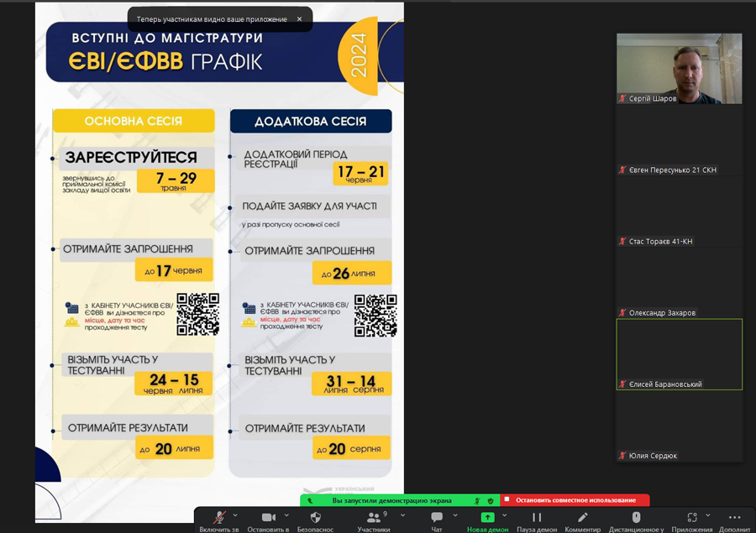756x533 pixels.
Task: Click ДОДАТКОВИЙ ПЕРІОД РЕЄСТРАЦІЇ text
Action: coord(295,159)
